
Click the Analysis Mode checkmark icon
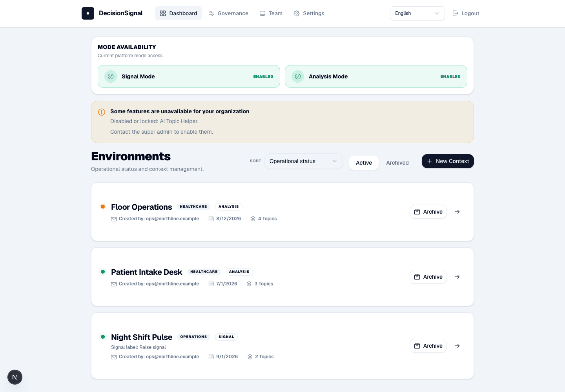[298, 76]
